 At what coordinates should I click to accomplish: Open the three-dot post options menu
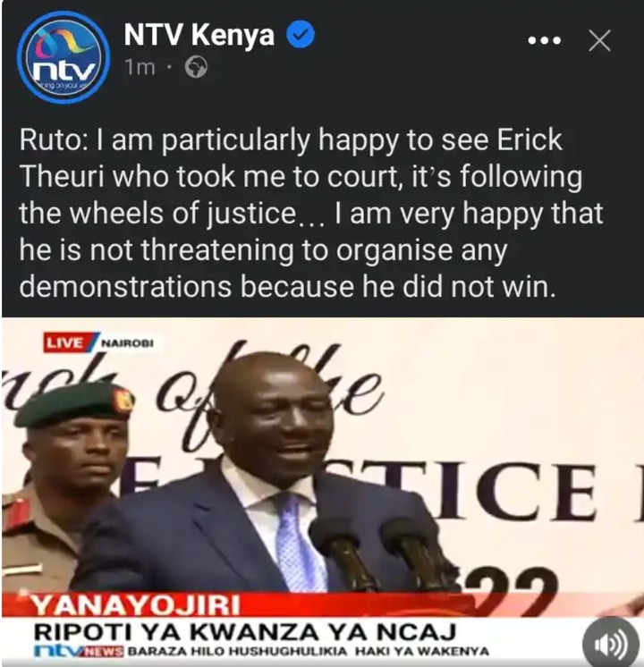coord(544,41)
